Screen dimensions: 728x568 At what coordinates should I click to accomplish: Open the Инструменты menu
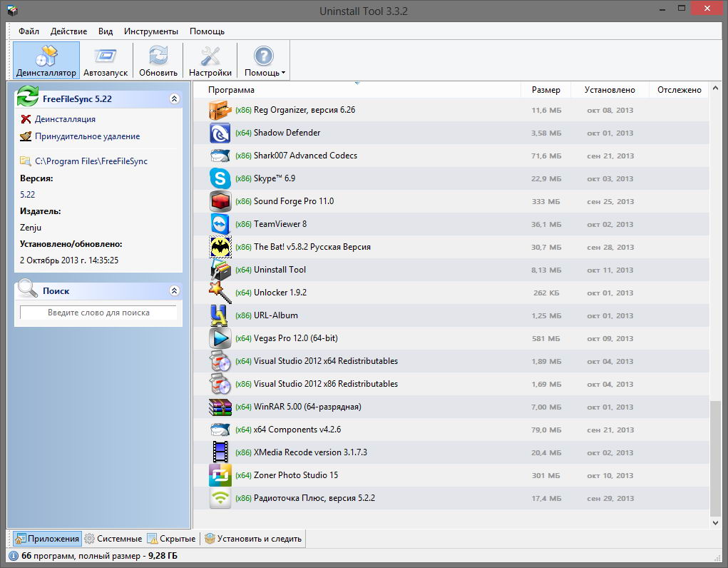(150, 31)
